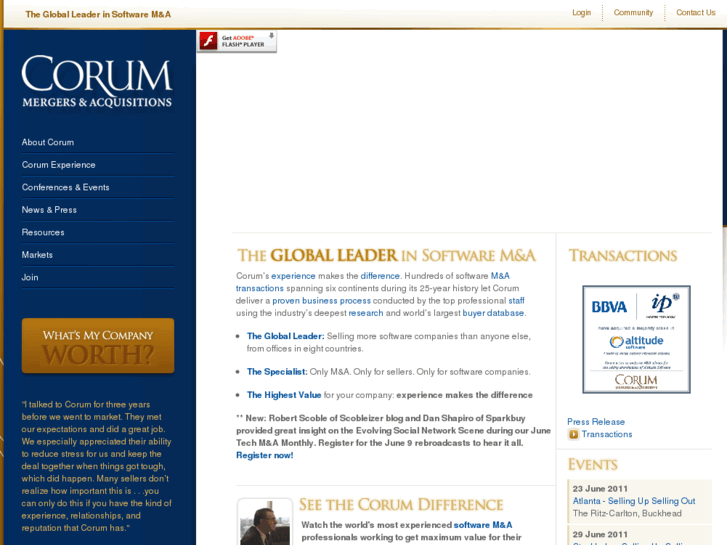Follow the 'difference' link in intro

coord(380,276)
